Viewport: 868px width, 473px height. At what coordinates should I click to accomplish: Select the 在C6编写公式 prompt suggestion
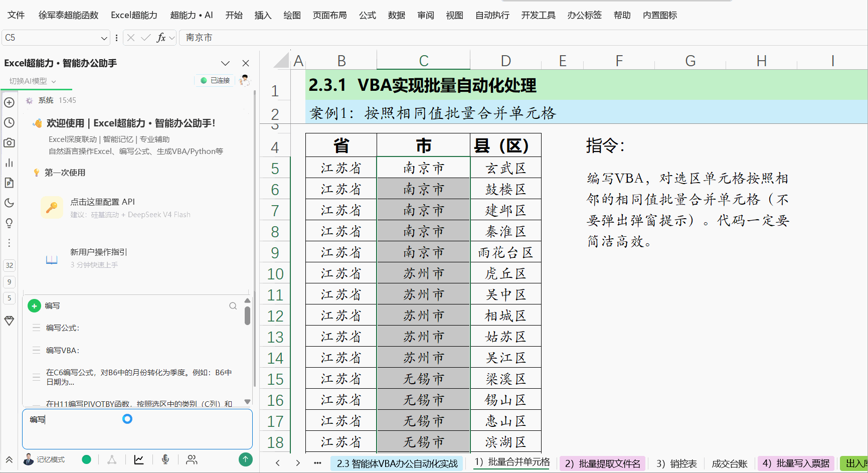point(139,377)
